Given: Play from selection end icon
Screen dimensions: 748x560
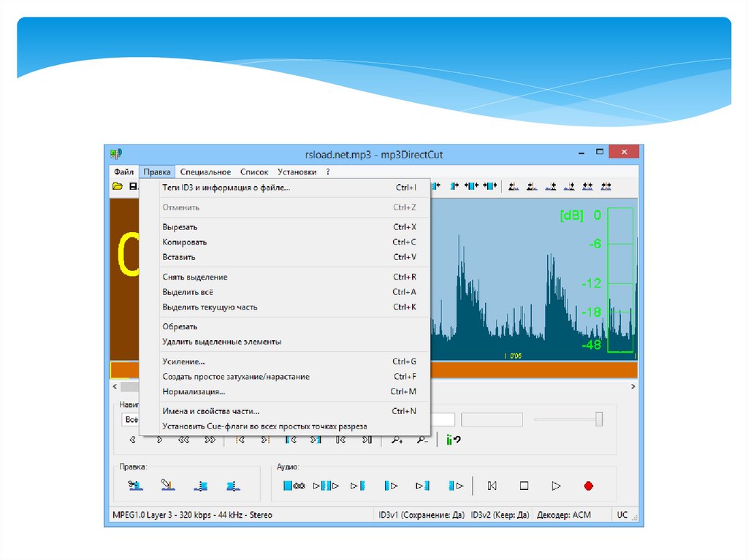Looking at the screenshot, I should pos(456,486).
